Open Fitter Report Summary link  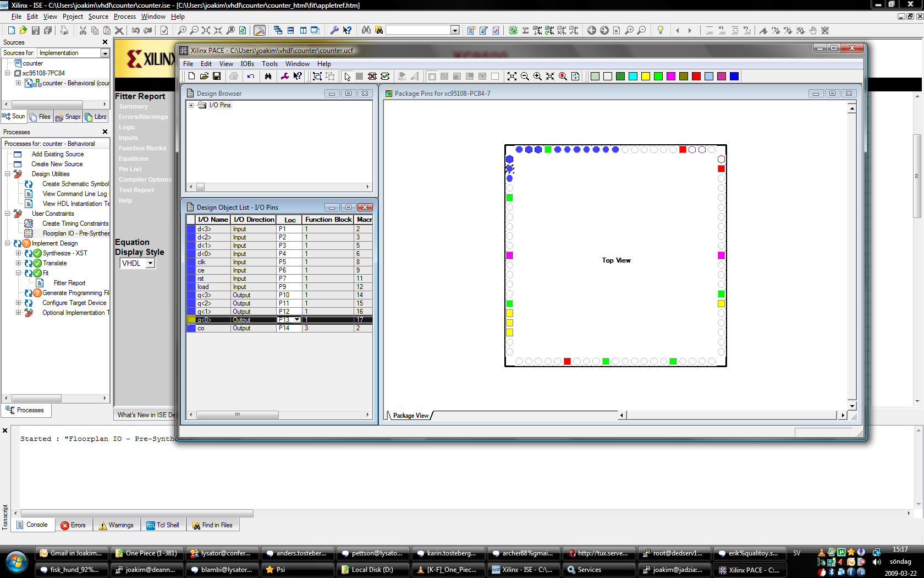coord(133,106)
